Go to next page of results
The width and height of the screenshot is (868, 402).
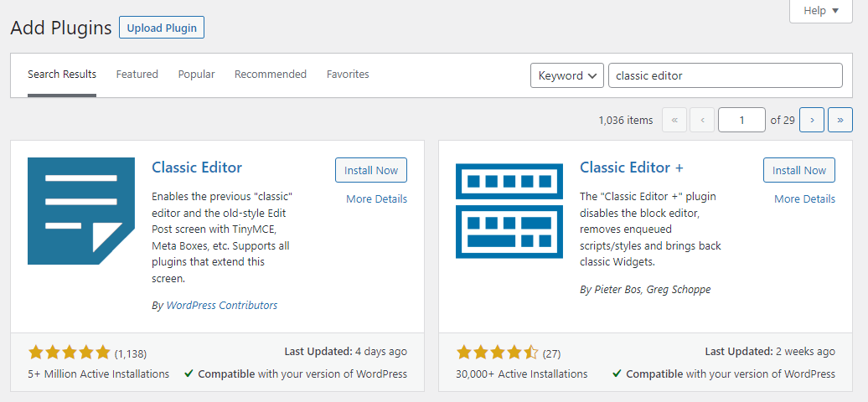click(x=812, y=120)
